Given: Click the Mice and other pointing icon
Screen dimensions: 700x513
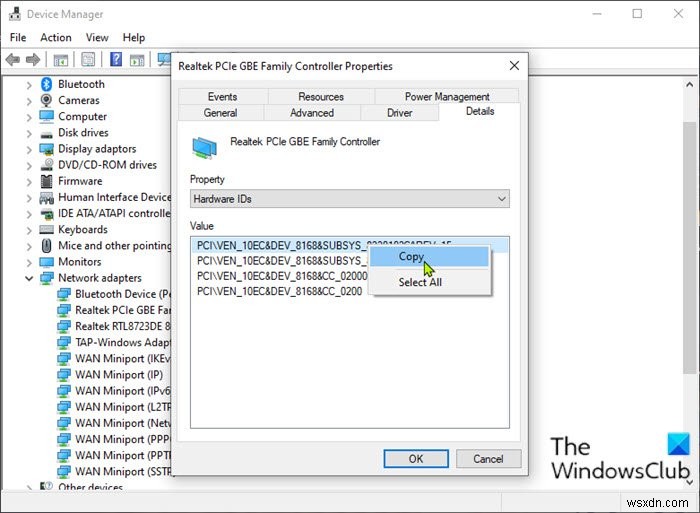Looking at the screenshot, I should coord(46,246).
